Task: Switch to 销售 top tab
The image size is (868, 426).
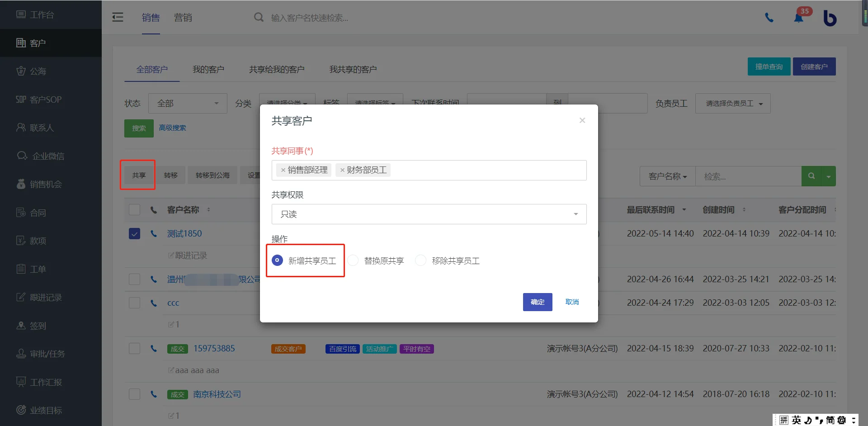Action: tap(151, 18)
